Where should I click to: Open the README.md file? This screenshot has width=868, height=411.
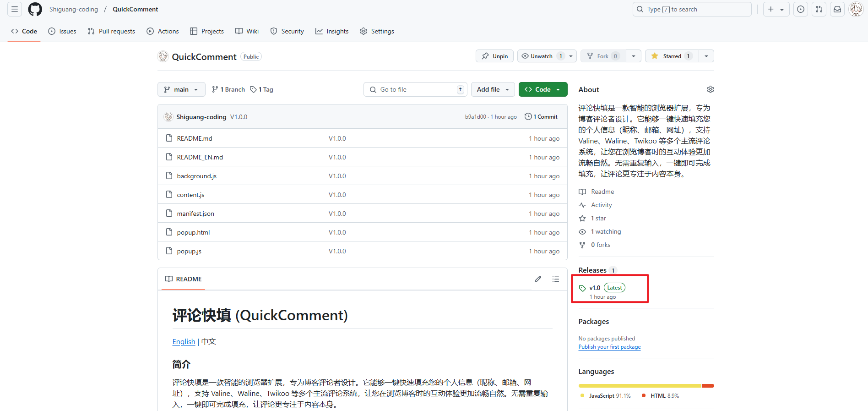tap(195, 138)
